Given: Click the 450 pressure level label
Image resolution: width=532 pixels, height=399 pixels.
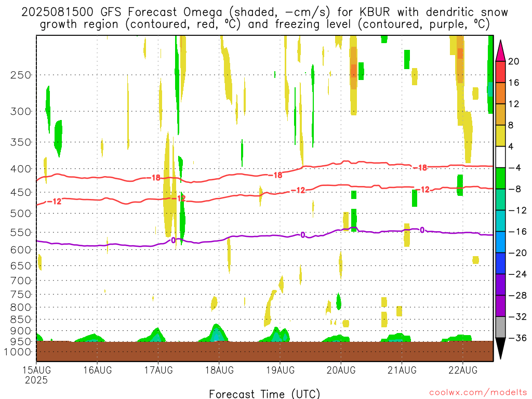Looking at the screenshot, I should coord(21,192).
